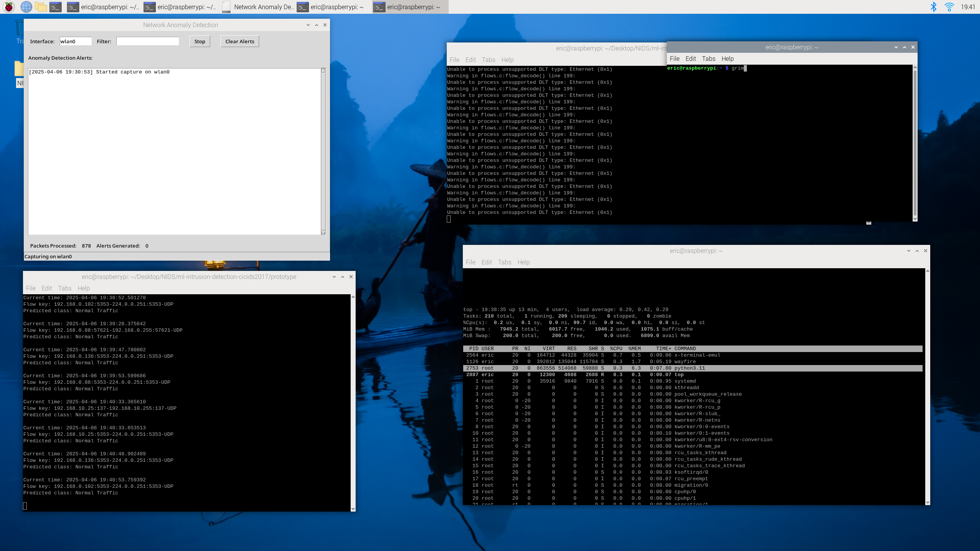The height and width of the screenshot is (551, 980).
Task: Switch to first eric@raspberrypi ~/.. taskbar window
Action: [103, 7]
